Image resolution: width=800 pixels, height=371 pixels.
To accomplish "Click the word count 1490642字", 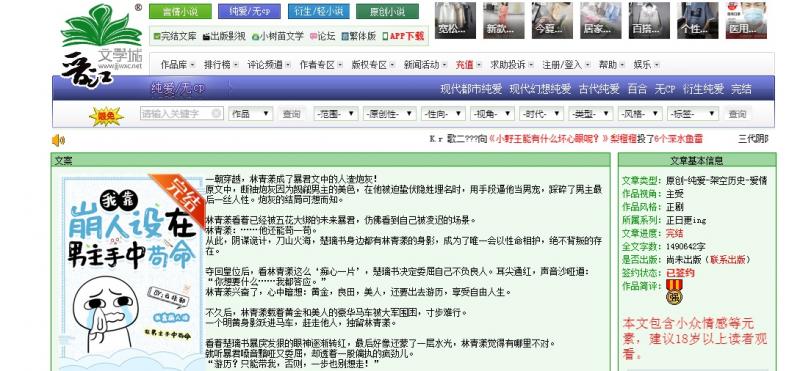I will click(686, 246).
